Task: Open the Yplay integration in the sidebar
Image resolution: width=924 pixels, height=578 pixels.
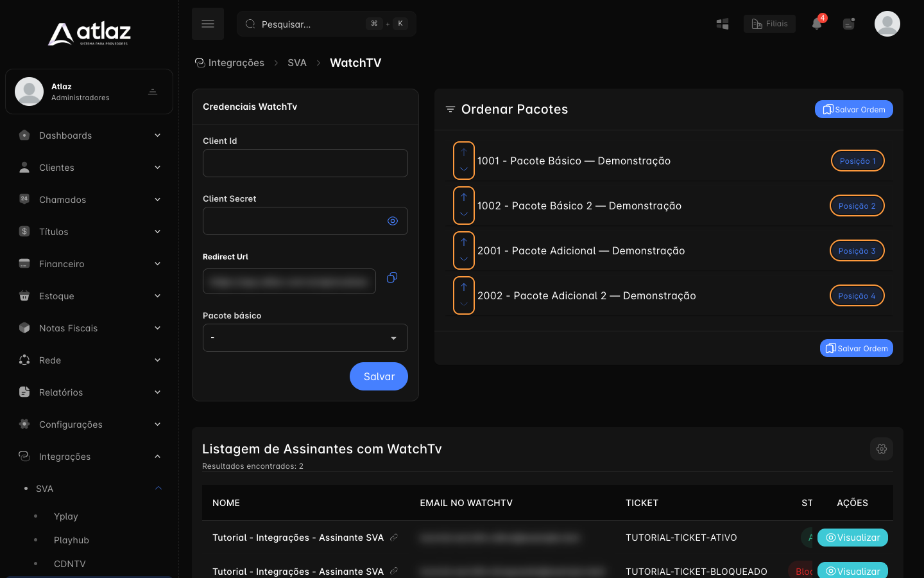Action: point(66,516)
